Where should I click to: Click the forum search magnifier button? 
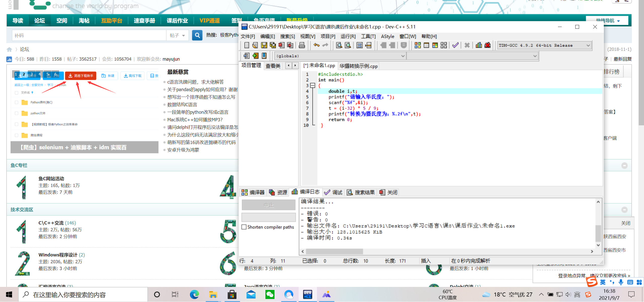[197, 36]
